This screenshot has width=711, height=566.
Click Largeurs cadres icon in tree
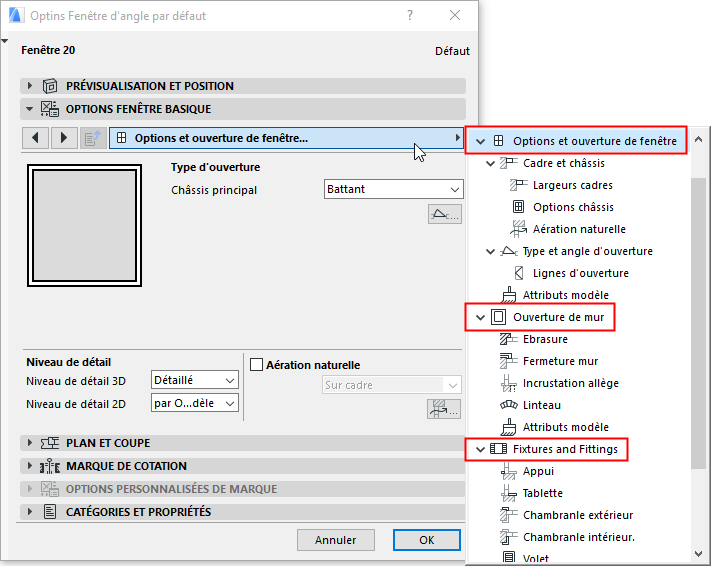click(x=518, y=185)
